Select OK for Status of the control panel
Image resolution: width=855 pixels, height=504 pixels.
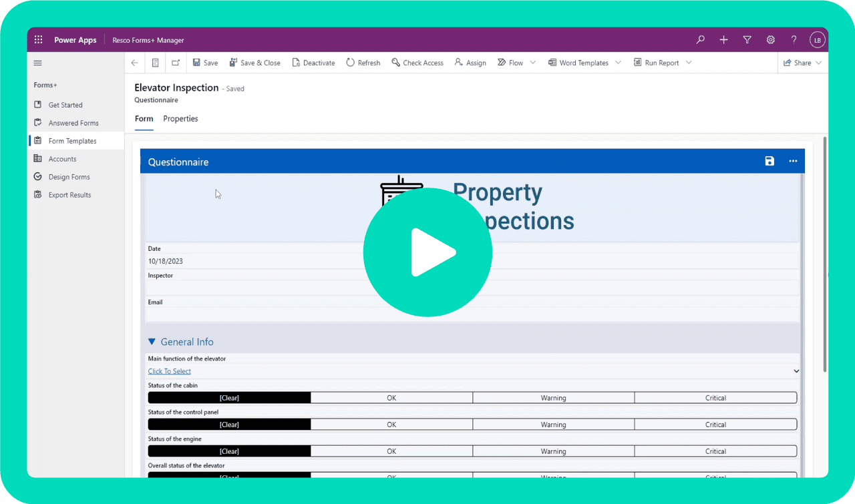tap(391, 425)
